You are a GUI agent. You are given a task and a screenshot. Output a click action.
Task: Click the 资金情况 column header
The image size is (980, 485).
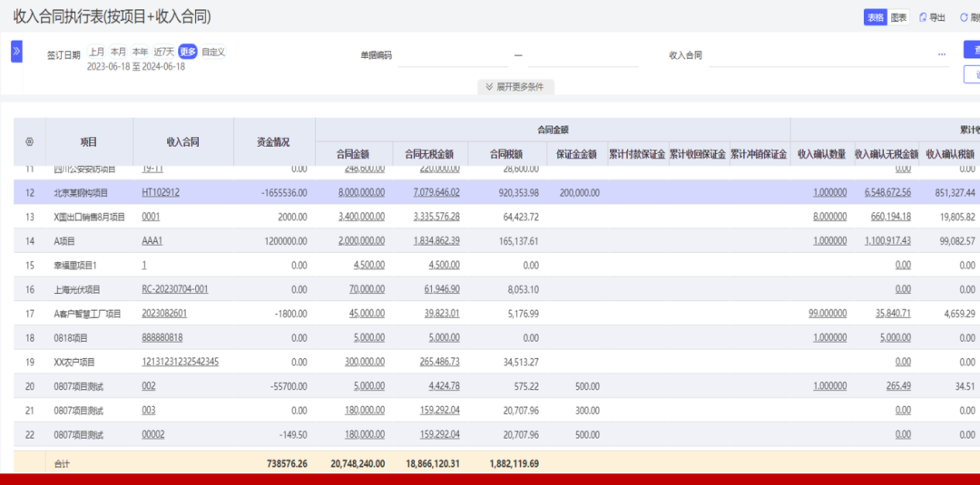tap(273, 142)
